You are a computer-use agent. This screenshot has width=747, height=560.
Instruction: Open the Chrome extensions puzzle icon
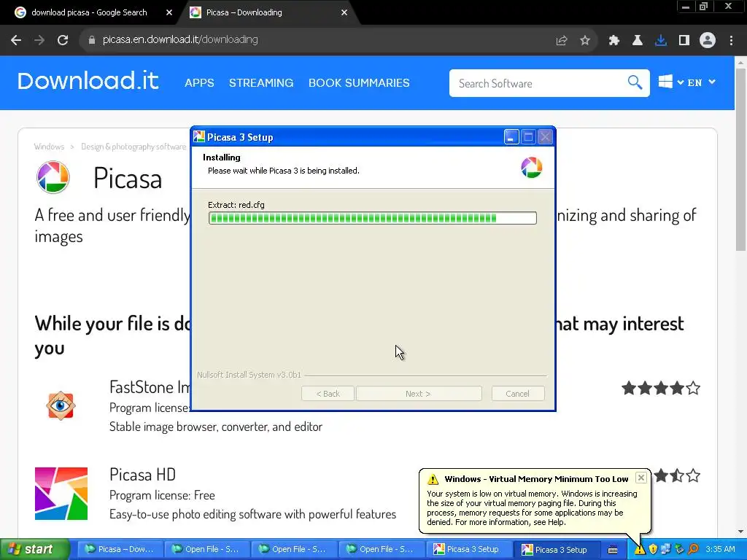click(614, 41)
